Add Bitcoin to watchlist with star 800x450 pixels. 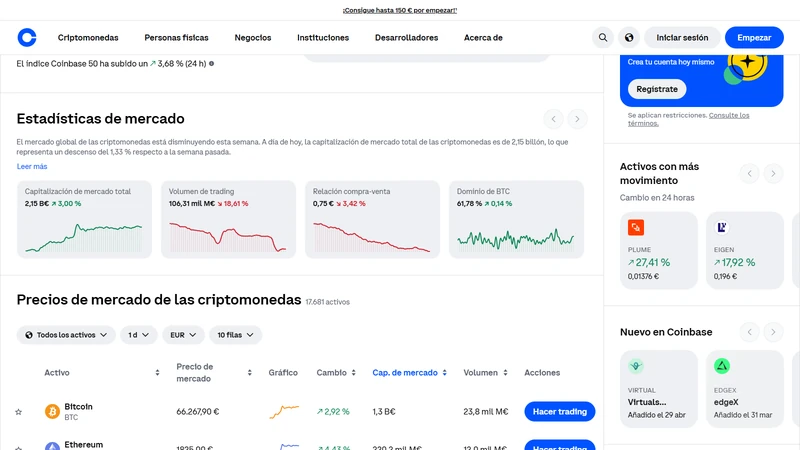coord(18,412)
